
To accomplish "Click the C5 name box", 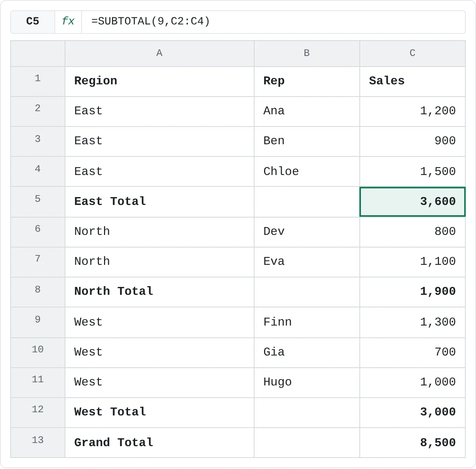I will point(33,21).
